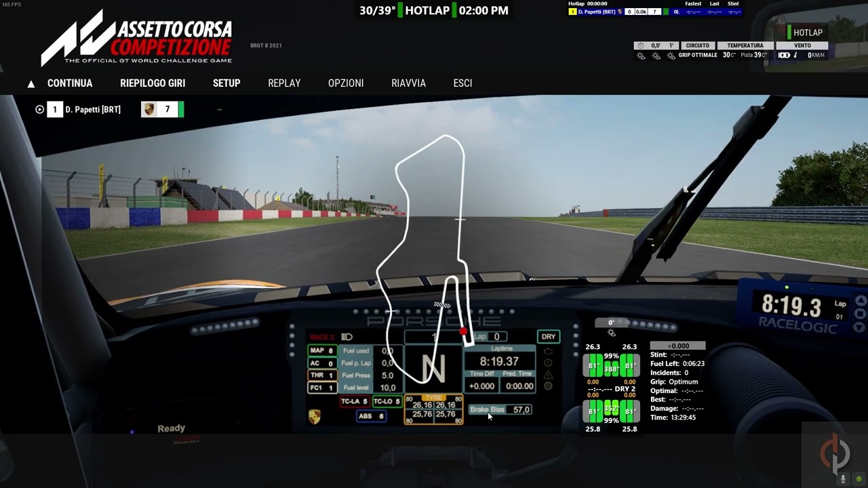Click the VENTO header label
Screen dimensions: 868x488
(802, 45)
